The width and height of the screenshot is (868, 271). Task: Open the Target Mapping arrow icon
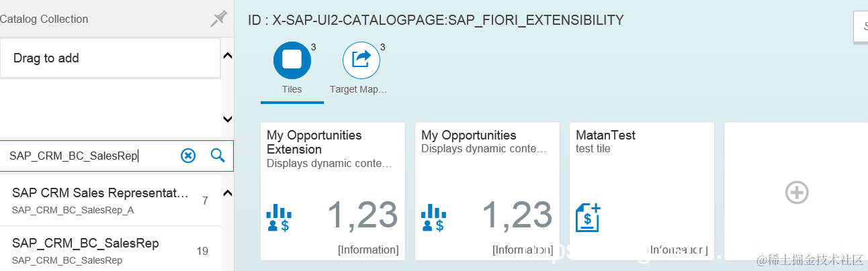pos(361,60)
